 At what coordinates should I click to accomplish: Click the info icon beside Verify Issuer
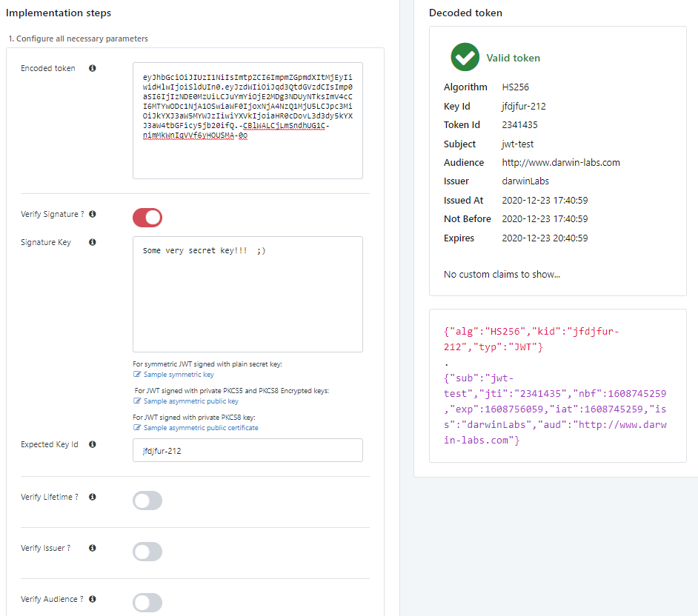click(92, 548)
